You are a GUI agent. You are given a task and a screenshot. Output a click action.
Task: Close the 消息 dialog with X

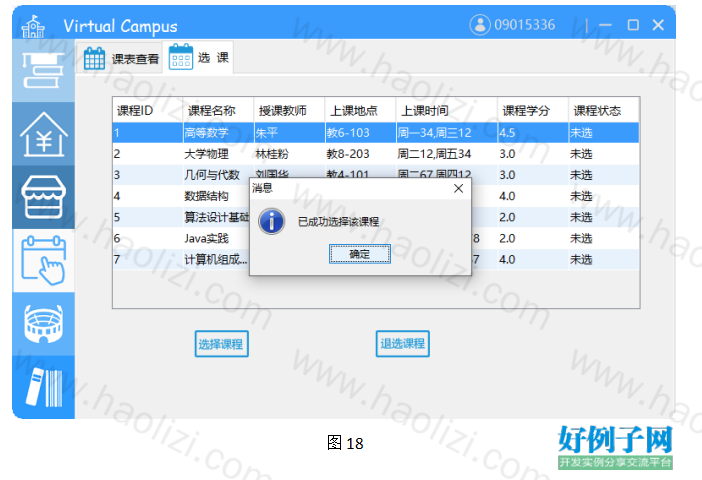click(458, 189)
